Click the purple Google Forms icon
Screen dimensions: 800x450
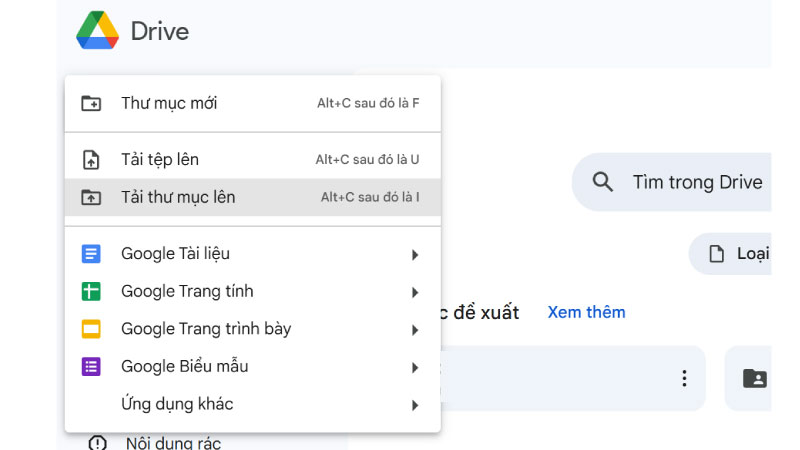[91, 366]
